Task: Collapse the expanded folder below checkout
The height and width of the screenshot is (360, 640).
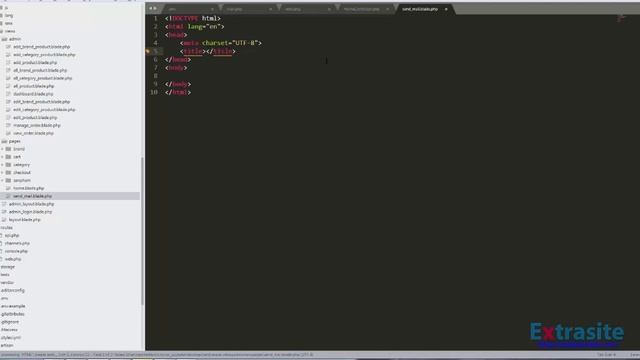Action: point(2,180)
